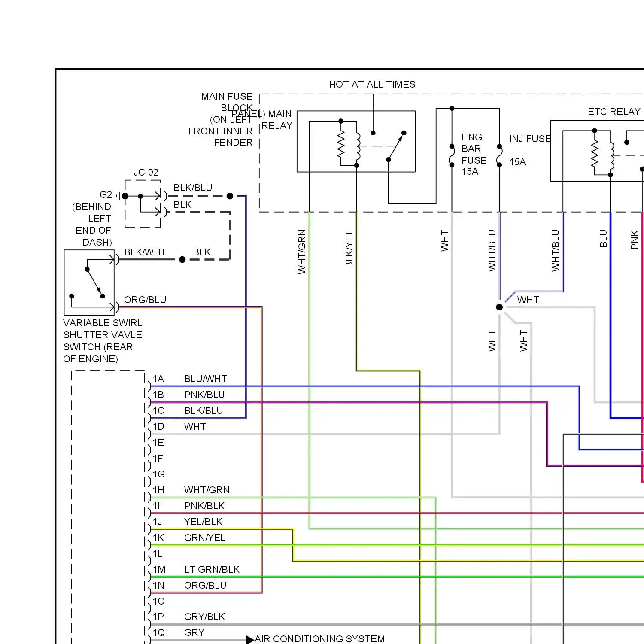Screen dimensions: 644x644
Task: Click the WHT wire splice dot below INJ fuse
Action: coord(499,307)
